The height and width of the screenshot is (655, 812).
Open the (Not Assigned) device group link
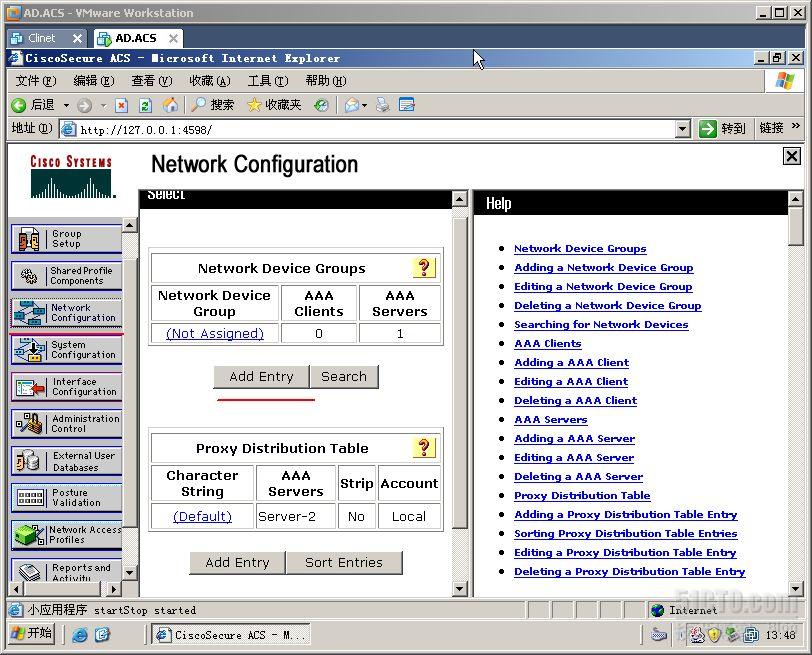215,333
